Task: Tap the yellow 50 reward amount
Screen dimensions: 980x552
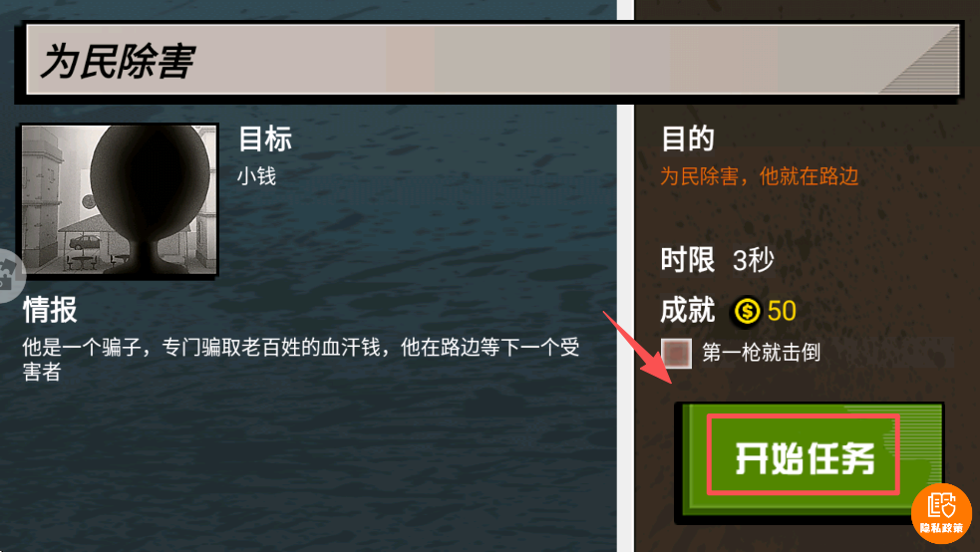Action: pyautogui.click(x=782, y=311)
